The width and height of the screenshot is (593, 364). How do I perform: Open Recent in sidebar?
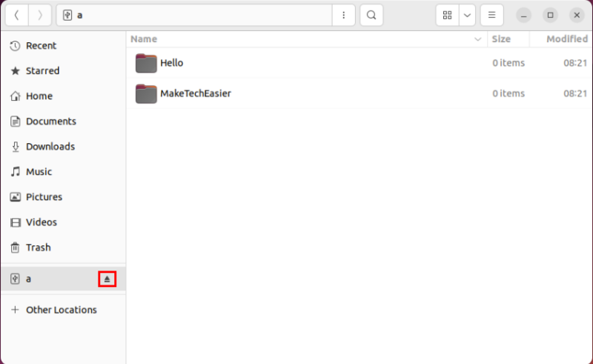tap(63, 46)
